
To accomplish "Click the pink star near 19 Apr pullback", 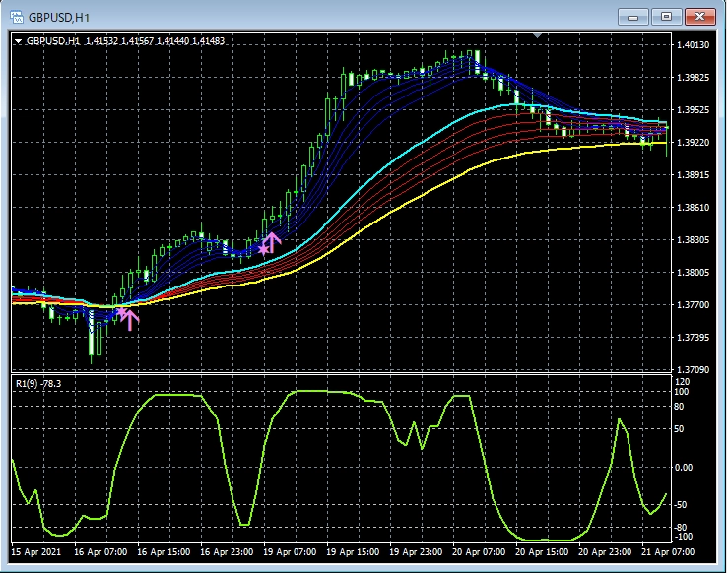I will (262, 248).
